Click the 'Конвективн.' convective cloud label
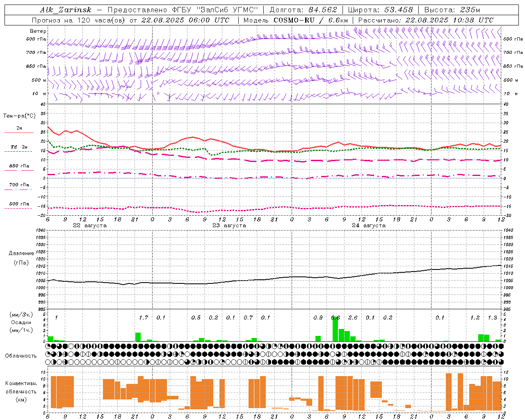This screenshot has height=420, width=525. pyautogui.click(x=21, y=383)
